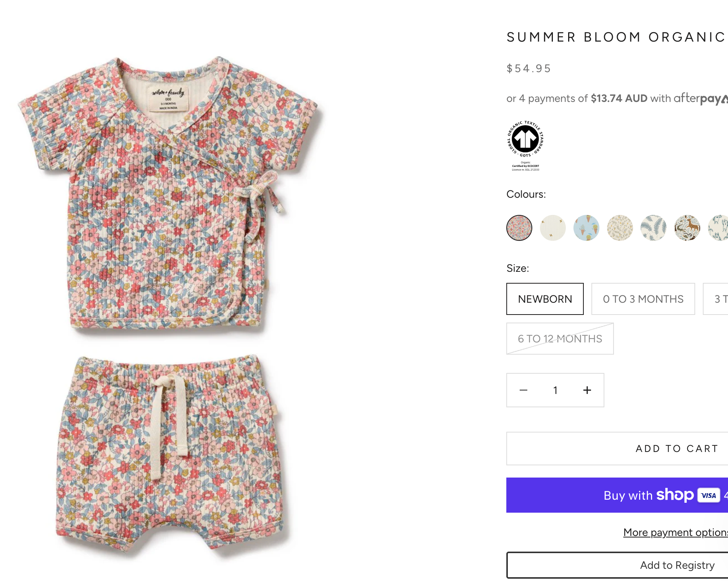728x581 pixels.
Task: Select the crossed-out 6 TO 12 MONTHS size
Action: (560, 339)
